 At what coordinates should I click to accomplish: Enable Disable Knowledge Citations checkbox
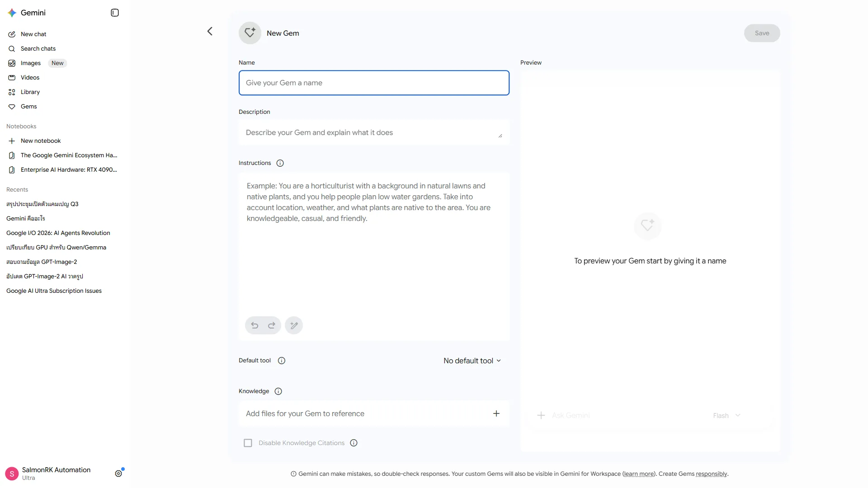248,443
